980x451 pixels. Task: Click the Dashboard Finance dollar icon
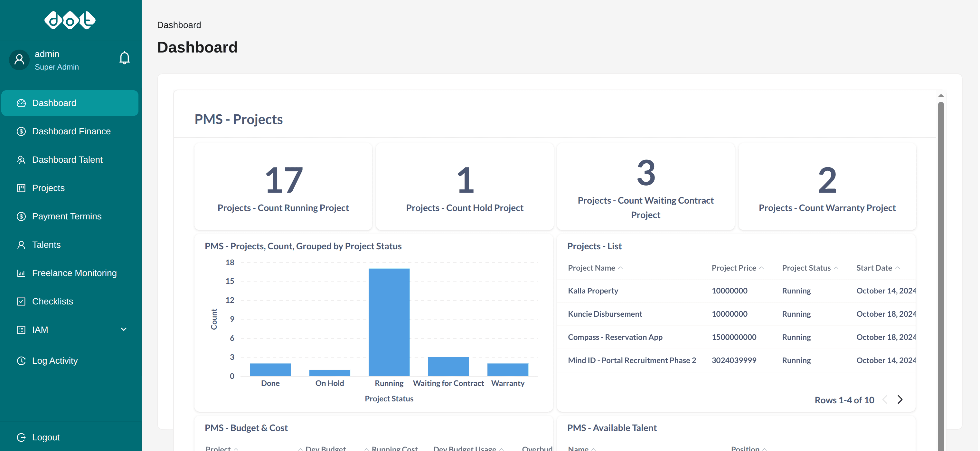21,131
